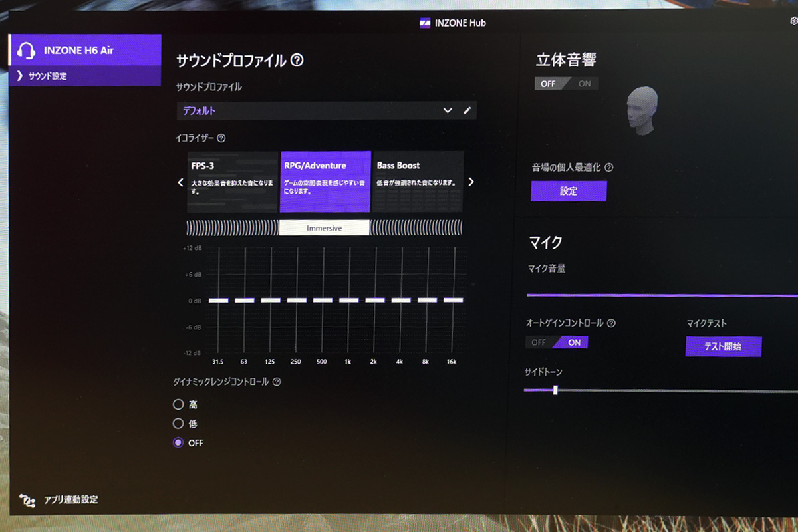Click the help icon beside サウンドプロファイル heading
Viewport: 798px width, 532px height.
pos(297,61)
